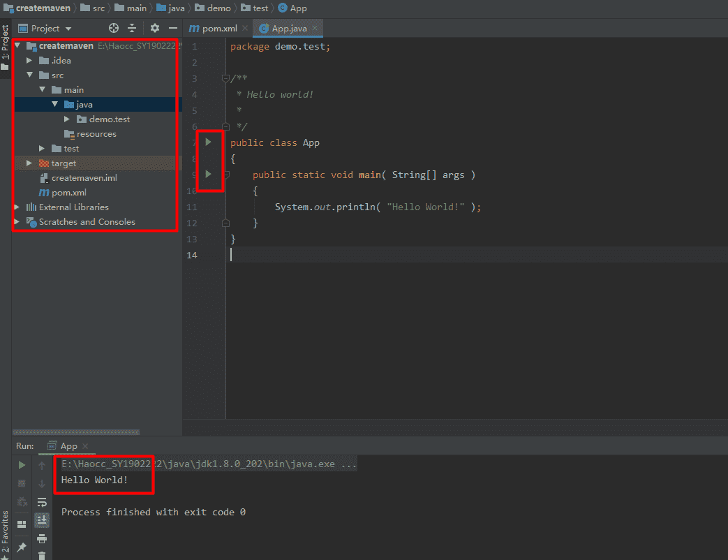Click createmaven in the navigation breadcrumb
This screenshot has height=560, width=728.
[x=37, y=8]
